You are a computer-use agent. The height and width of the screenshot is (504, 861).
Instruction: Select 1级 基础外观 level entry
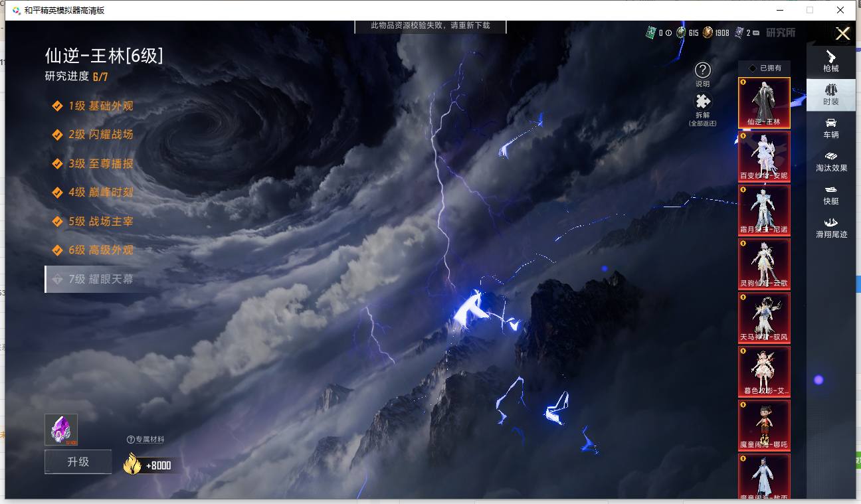coord(93,106)
